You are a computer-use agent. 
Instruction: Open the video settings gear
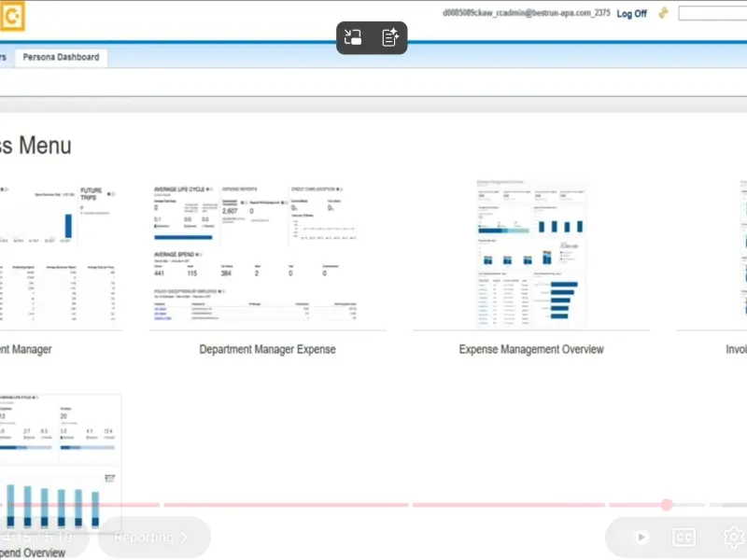733,537
